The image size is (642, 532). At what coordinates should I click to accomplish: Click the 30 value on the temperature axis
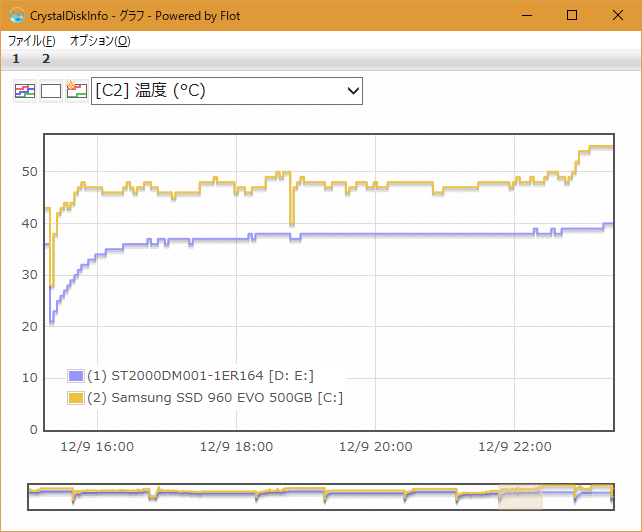pyautogui.click(x=29, y=275)
